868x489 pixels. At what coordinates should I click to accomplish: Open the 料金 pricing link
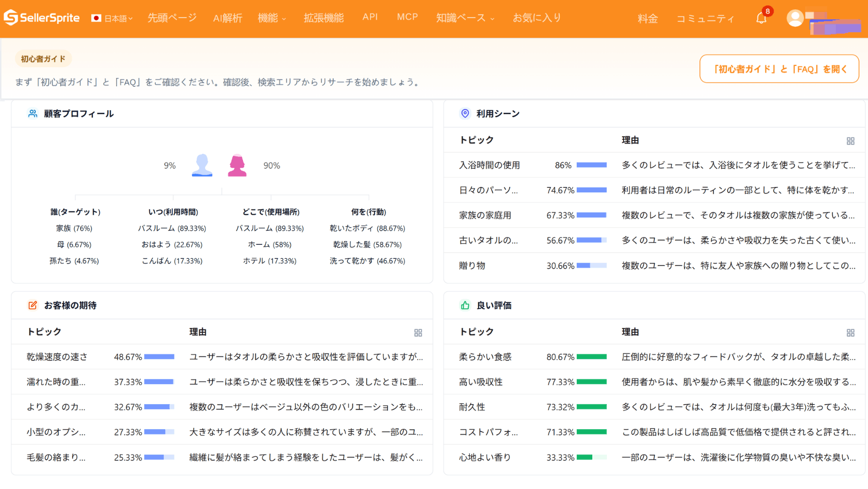coord(647,19)
